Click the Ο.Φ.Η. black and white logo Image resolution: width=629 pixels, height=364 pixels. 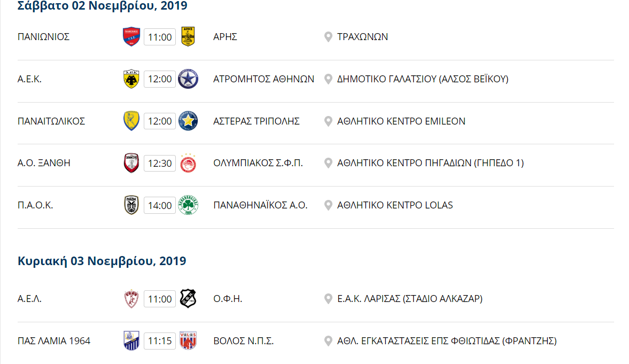[x=188, y=299]
